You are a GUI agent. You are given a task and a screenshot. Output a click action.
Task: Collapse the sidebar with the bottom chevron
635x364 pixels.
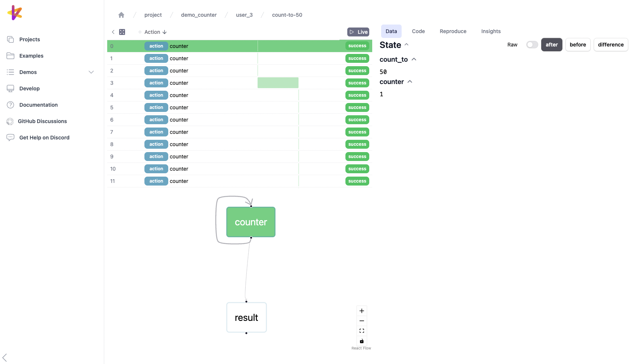[4, 358]
